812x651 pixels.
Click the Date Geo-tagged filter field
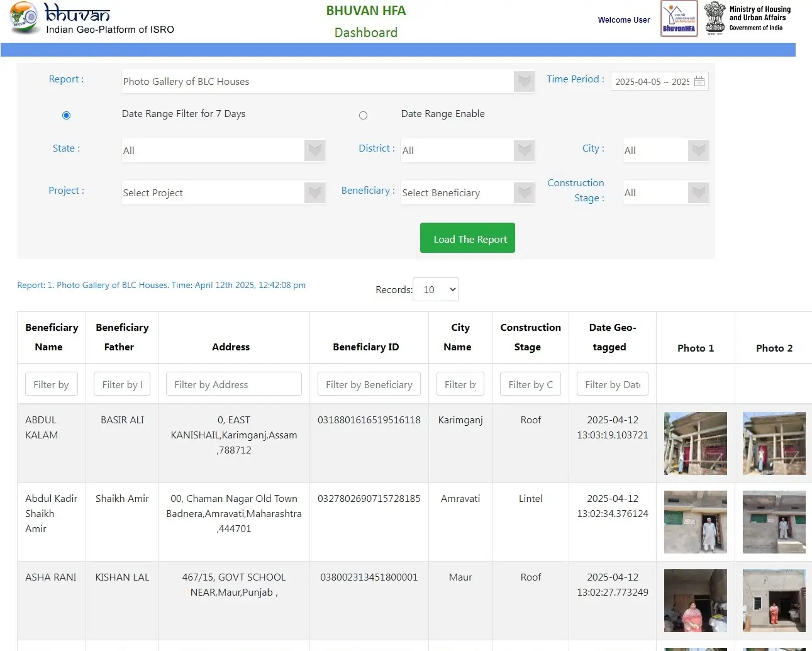click(x=613, y=384)
